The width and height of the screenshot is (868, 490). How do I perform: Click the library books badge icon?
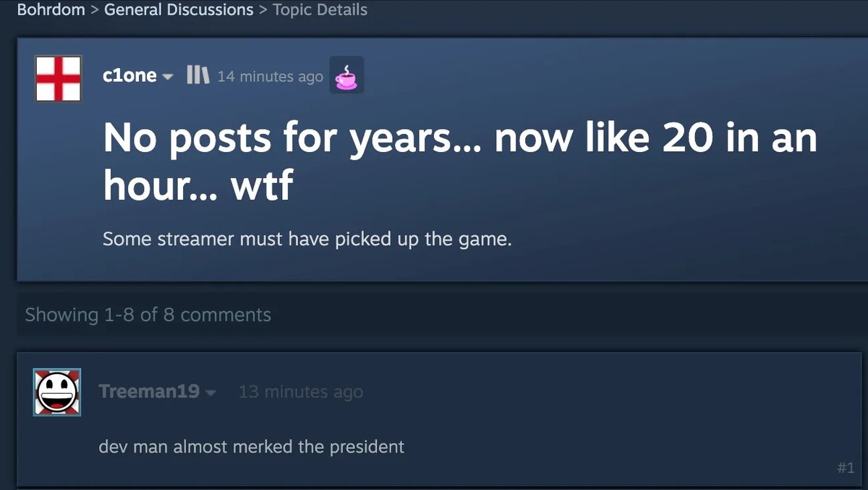tap(197, 75)
